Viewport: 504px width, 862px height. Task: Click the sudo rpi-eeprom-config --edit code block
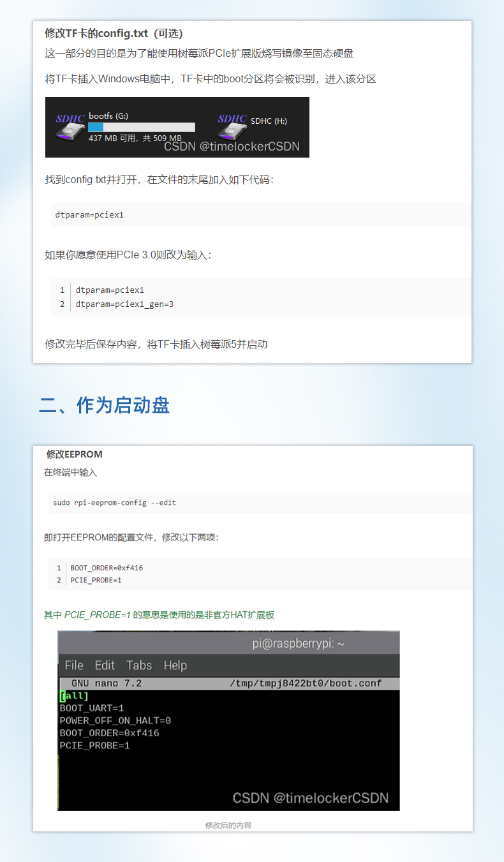[x=115, y=503]
